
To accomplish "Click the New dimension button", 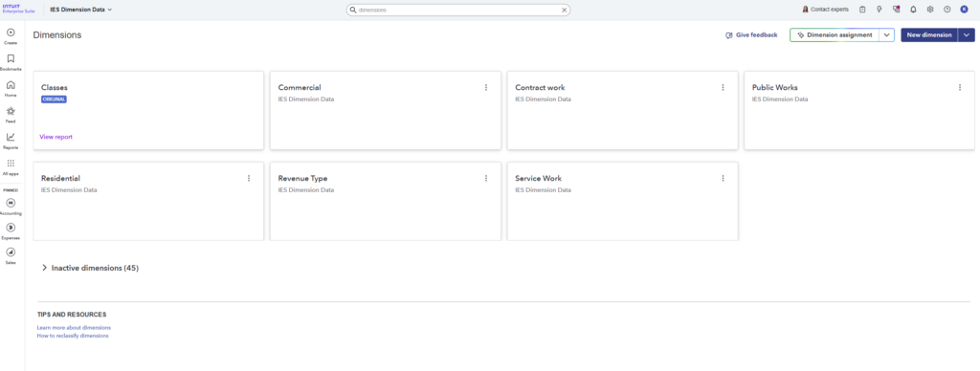I will pos(928,35).
